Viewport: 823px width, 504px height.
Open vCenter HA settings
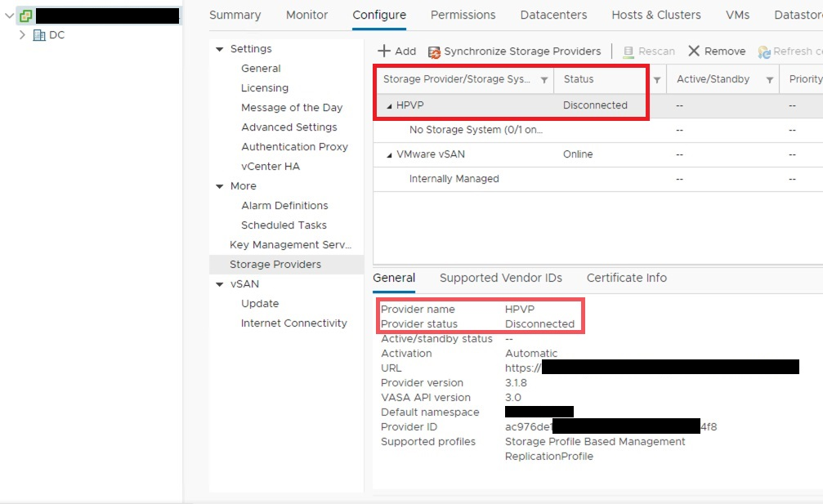(x=271, y=167)
